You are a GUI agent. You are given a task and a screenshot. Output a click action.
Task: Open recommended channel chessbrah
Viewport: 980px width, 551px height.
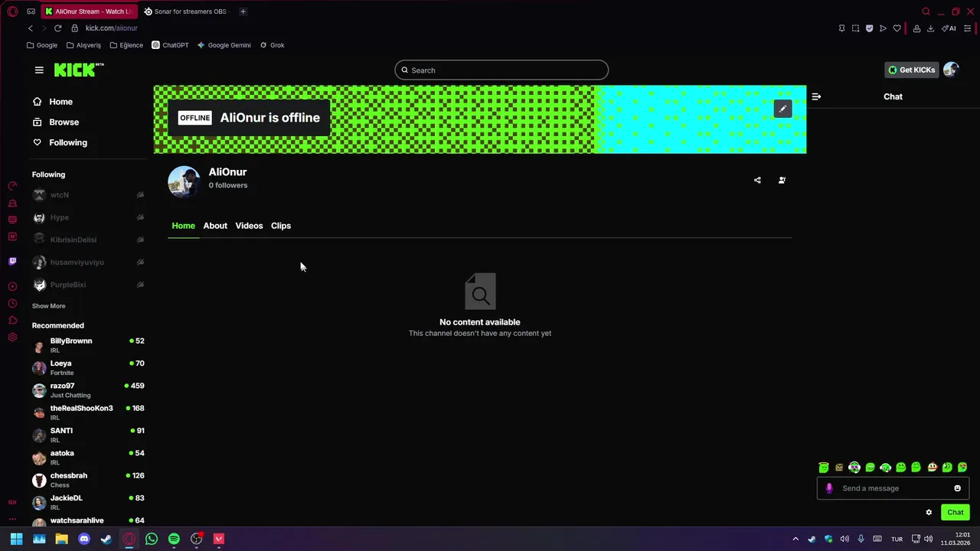click(x=88, y=480)
